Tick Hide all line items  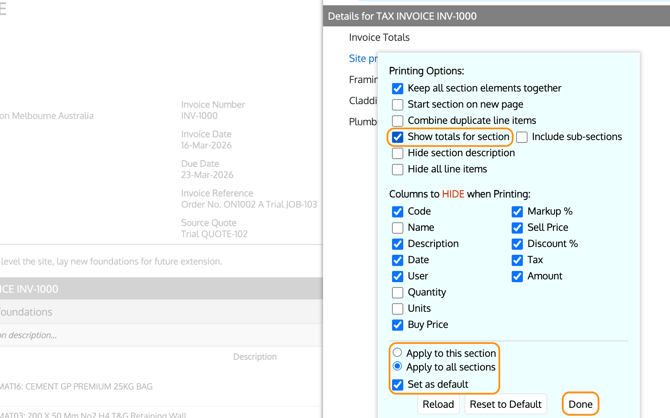398,169
